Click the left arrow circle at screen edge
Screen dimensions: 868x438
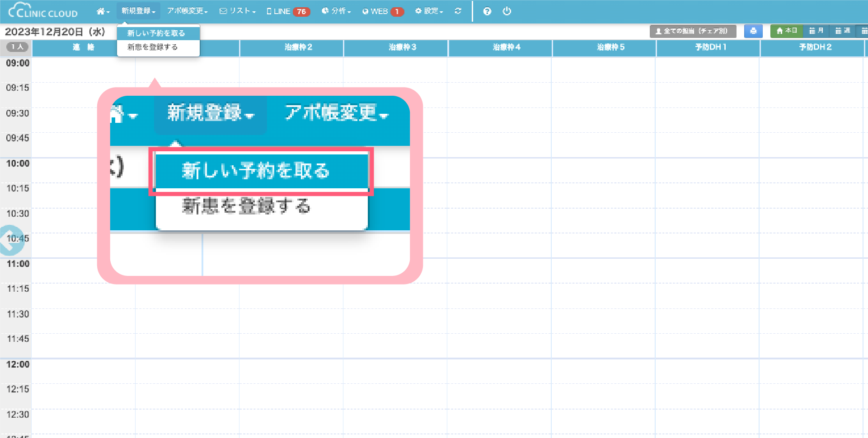[x=10, y=240]
